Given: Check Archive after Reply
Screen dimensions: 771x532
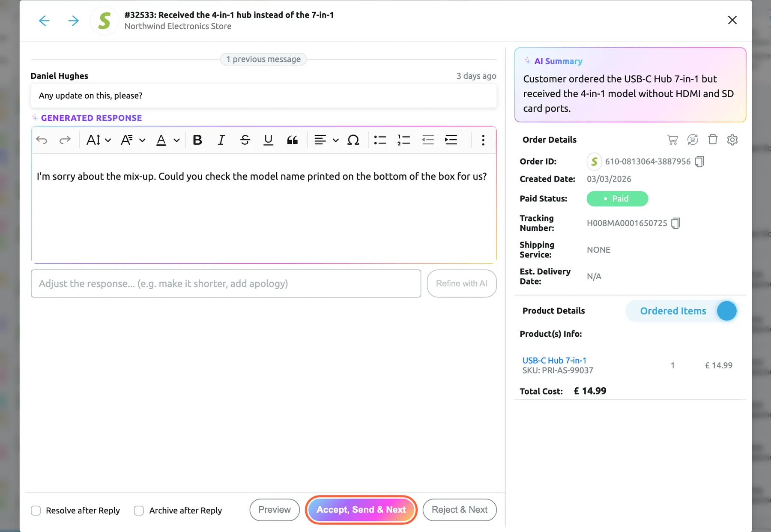Looking at the screenshot, I should [x=139, y=511].
